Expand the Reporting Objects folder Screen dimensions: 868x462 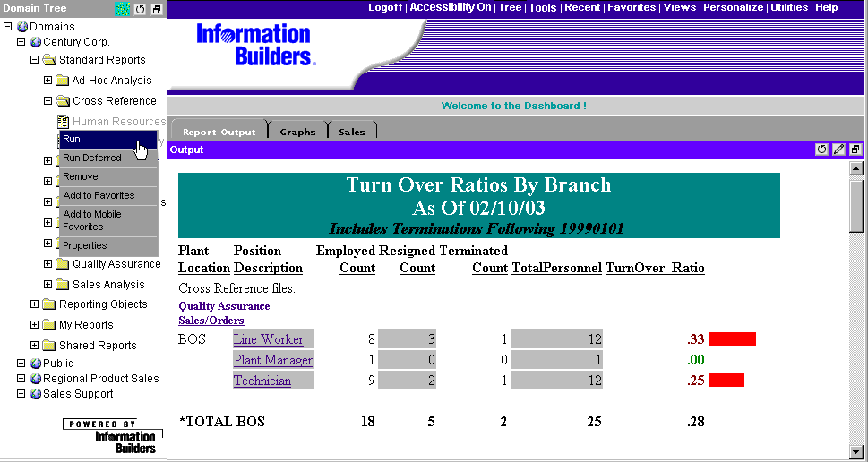(x=34, y=304)
